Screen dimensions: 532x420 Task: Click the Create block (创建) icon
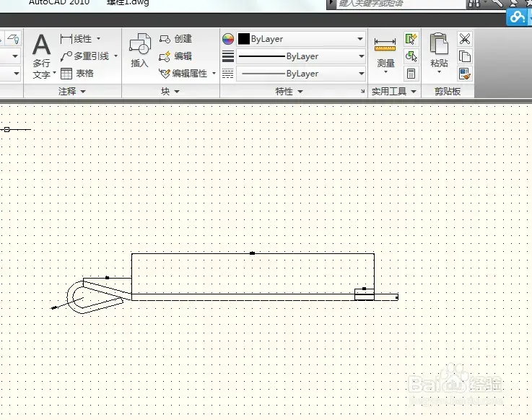click(165, 39)
